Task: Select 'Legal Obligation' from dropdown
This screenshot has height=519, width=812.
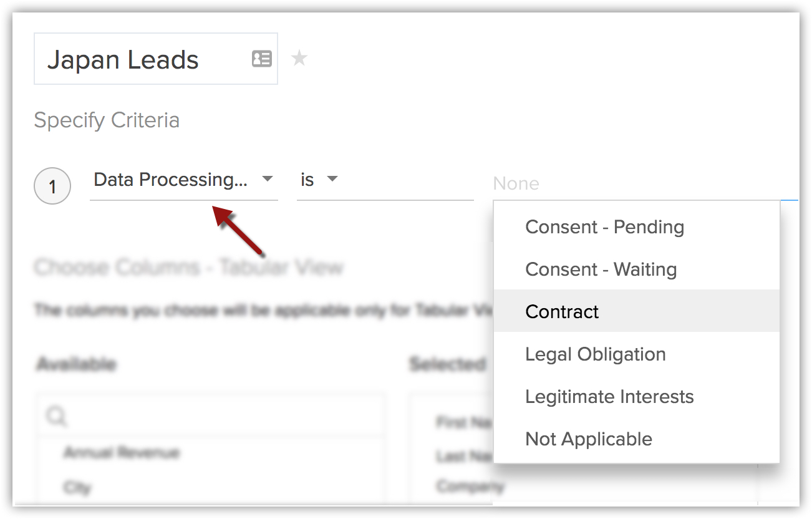Action: 595,354
